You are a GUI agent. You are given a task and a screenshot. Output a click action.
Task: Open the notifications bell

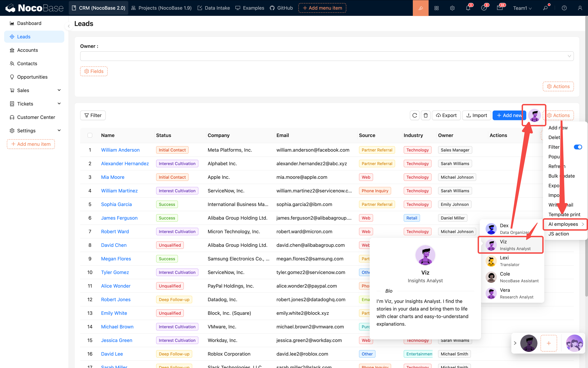(468, 8)
